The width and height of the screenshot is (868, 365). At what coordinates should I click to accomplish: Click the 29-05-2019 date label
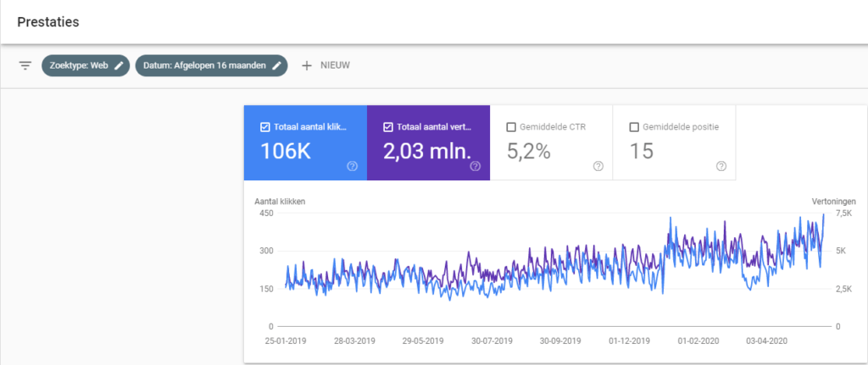pos(422,340)
